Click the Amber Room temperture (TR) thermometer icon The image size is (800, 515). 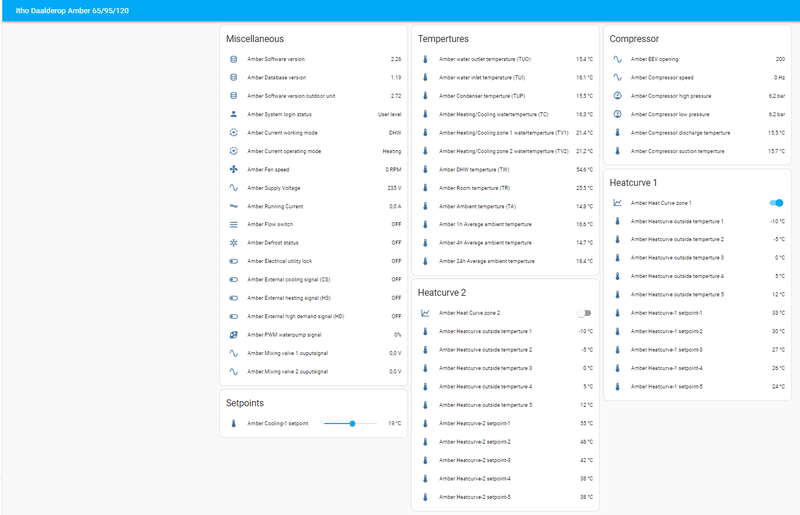click(426, 188)
